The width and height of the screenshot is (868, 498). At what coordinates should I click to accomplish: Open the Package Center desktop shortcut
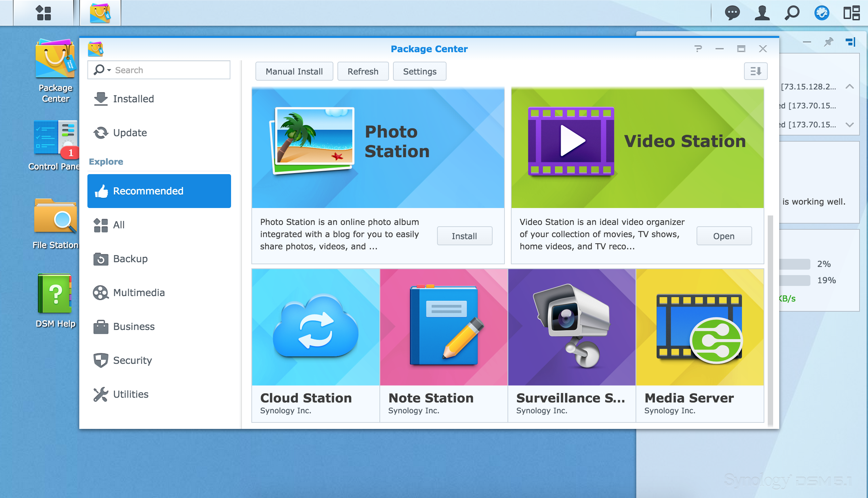(x=56, y=70)
